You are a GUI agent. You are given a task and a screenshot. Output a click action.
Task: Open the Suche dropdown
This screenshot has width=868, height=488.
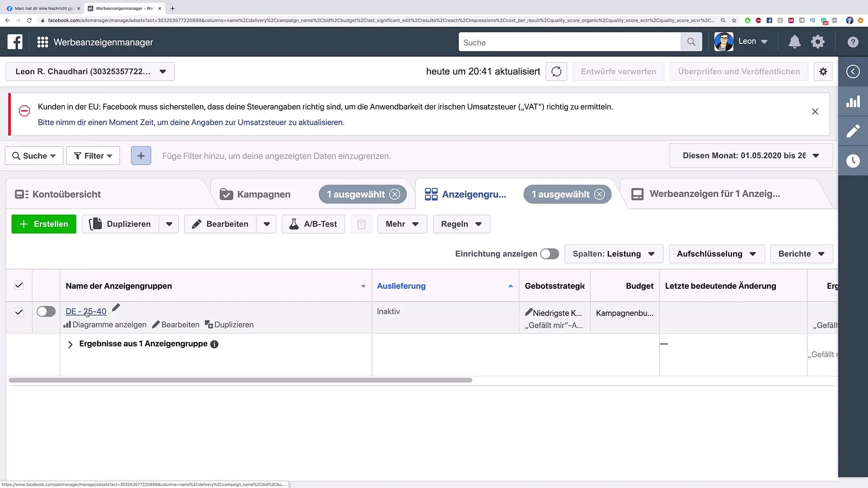34,156
